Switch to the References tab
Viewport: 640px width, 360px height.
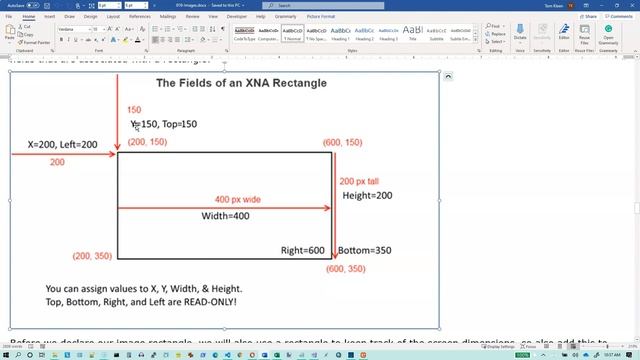tap(140, 16)
